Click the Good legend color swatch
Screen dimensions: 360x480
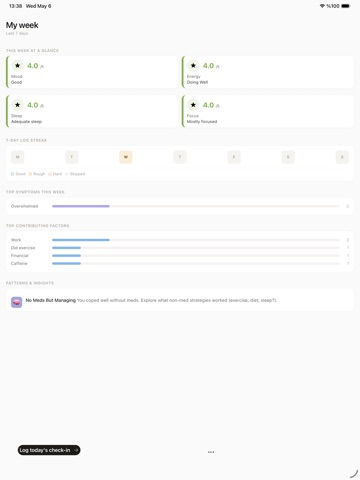[13, 174]
